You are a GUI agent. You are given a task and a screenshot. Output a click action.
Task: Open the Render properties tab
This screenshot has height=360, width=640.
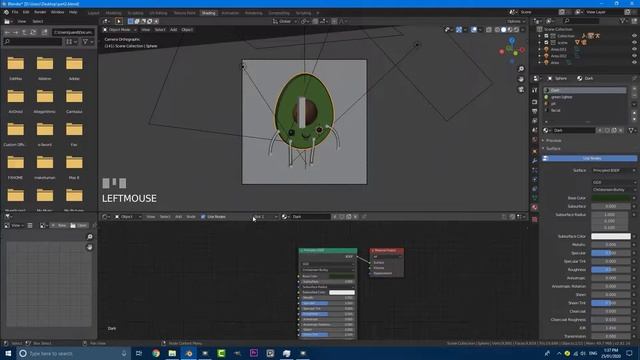[535, 101]
